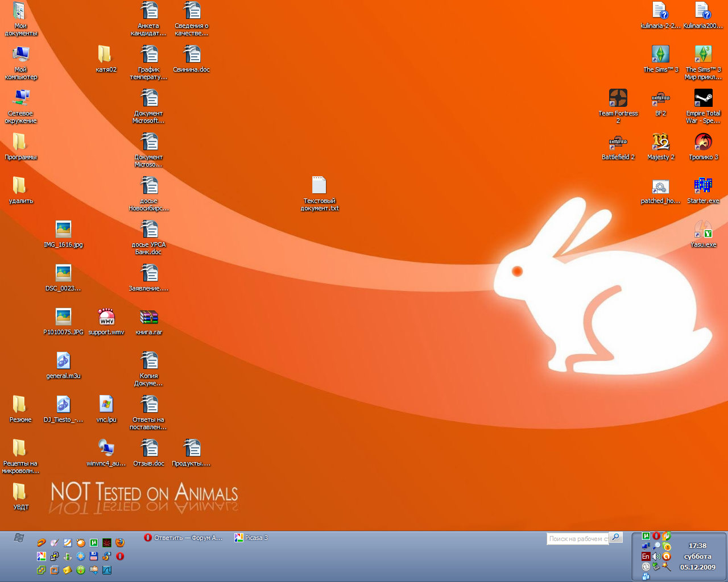The image size is (728, 582).
Task: Select the УВДТ folder
Action: coord(20,496)
